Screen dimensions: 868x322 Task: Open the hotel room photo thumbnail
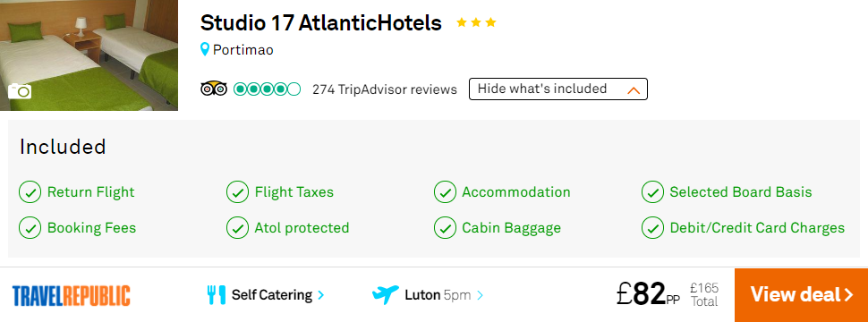pyautogui.click(x=89, y=55)
